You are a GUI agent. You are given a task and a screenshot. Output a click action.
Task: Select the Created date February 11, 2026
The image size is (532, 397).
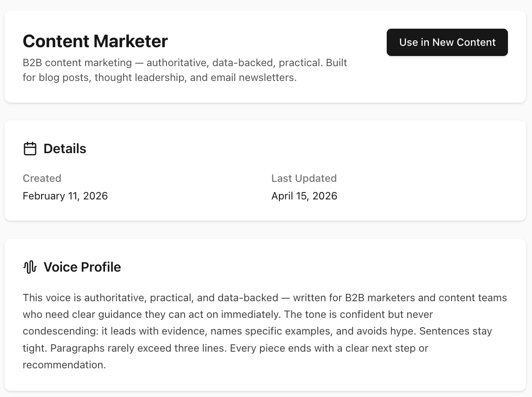pos(65,196)
